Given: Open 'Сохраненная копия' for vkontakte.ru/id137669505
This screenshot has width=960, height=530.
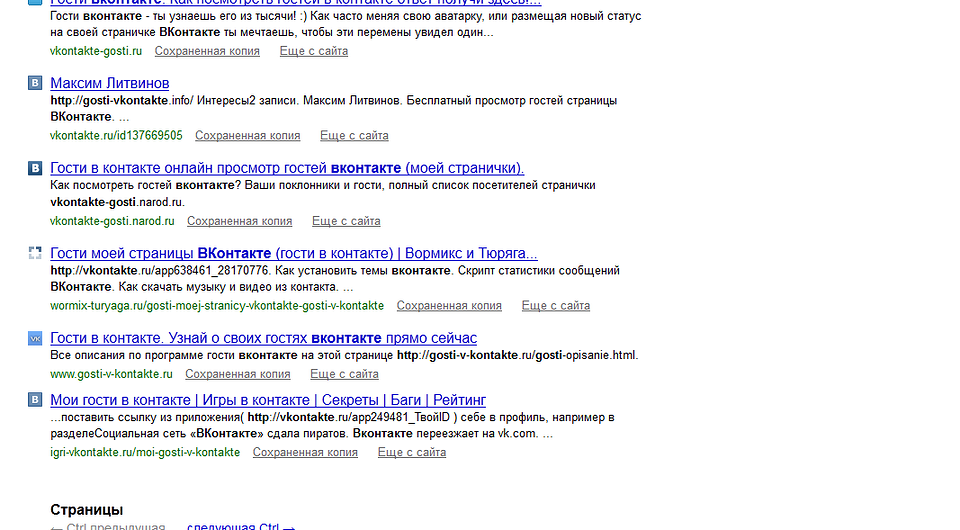Looking at the screenshot, I should tap(247, 136).
